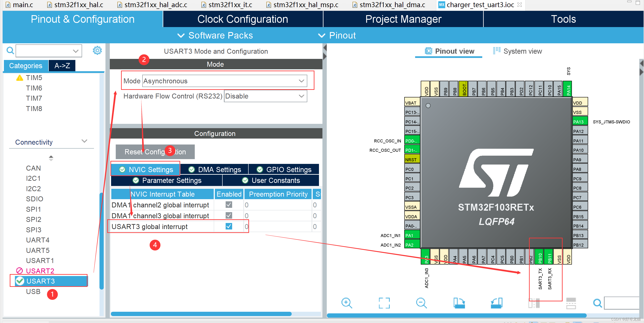Select USB peripheral in list
Viewport: 644px width, 323px height.
click(x=33, y=291)
